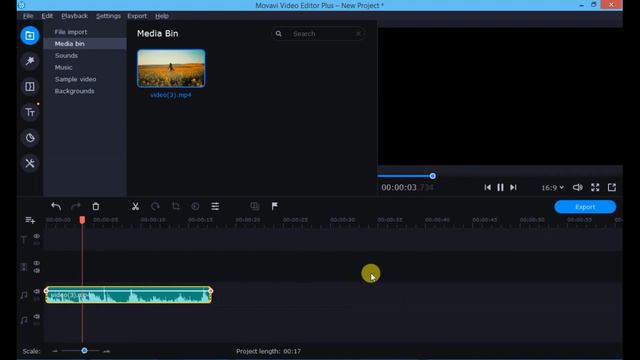Select the video(3).mp4 thumbnail

tap(171, 68)
